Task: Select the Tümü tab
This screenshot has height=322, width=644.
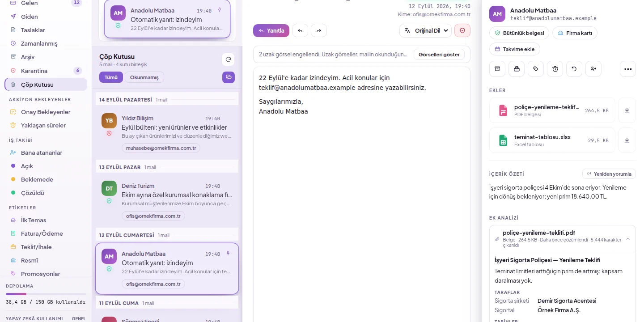Action: [x=111, y=77]
